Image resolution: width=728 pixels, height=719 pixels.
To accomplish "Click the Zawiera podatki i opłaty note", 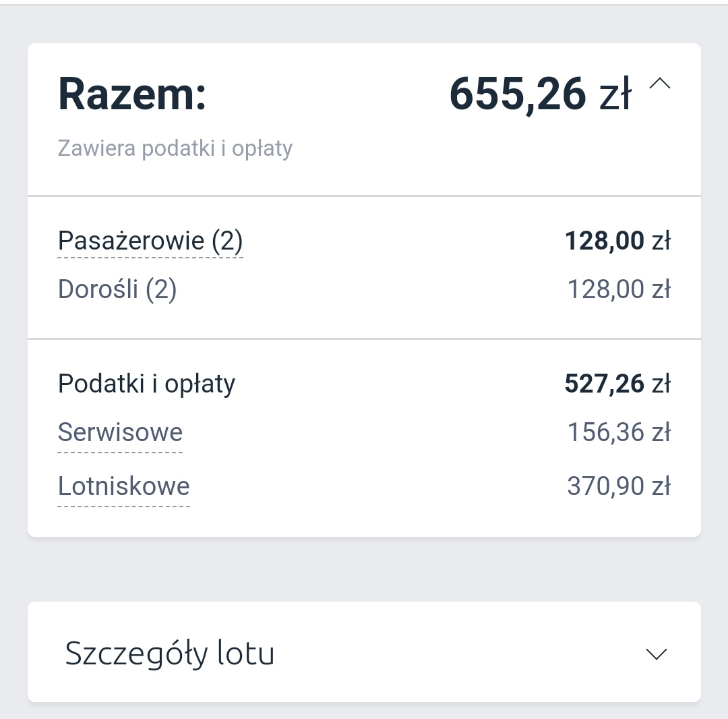I will point(175,149).
